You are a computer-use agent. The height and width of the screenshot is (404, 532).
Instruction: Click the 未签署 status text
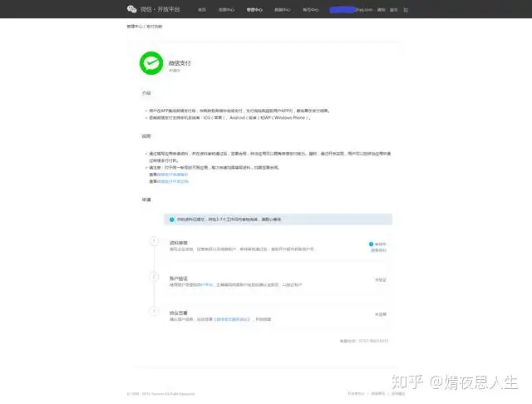click(381, 314)
